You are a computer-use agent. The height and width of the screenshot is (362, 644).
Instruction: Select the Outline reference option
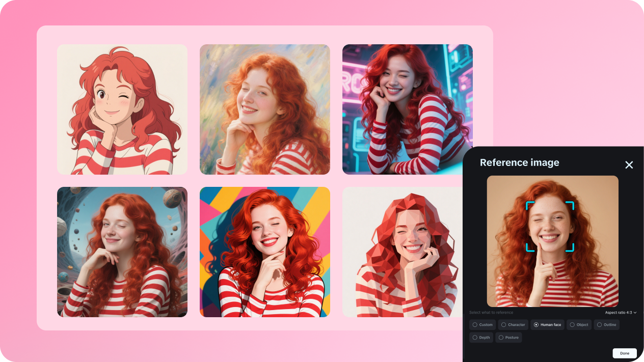point(606,324)
